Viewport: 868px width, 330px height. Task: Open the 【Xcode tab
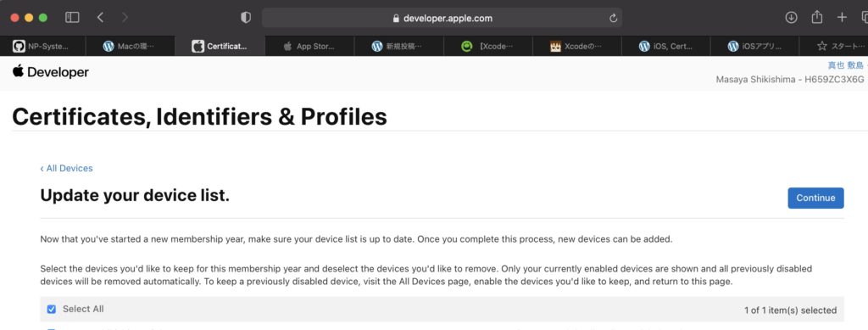point(488,47)
